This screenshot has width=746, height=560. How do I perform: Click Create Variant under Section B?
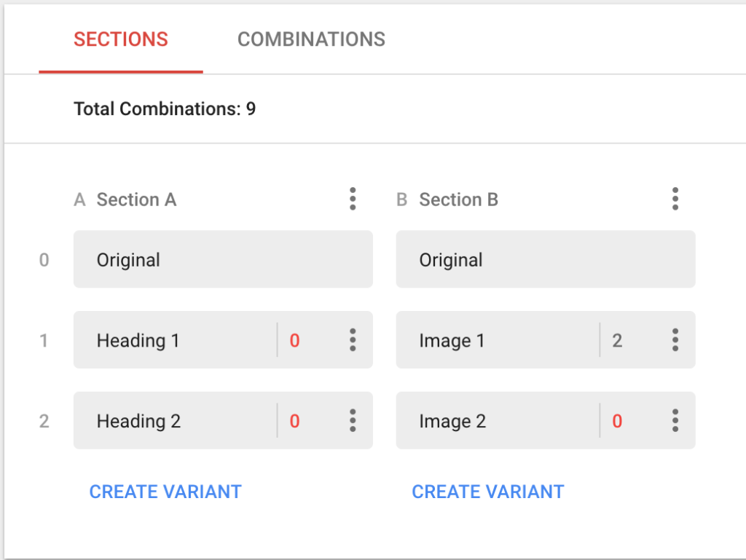(488, 492)
